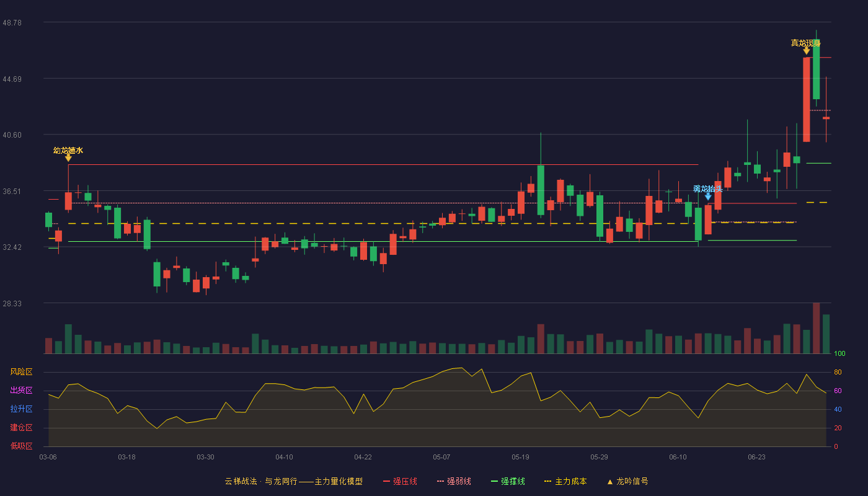Click the 05-29 date label
Screen dimensions: 868x496
point(599,457)
